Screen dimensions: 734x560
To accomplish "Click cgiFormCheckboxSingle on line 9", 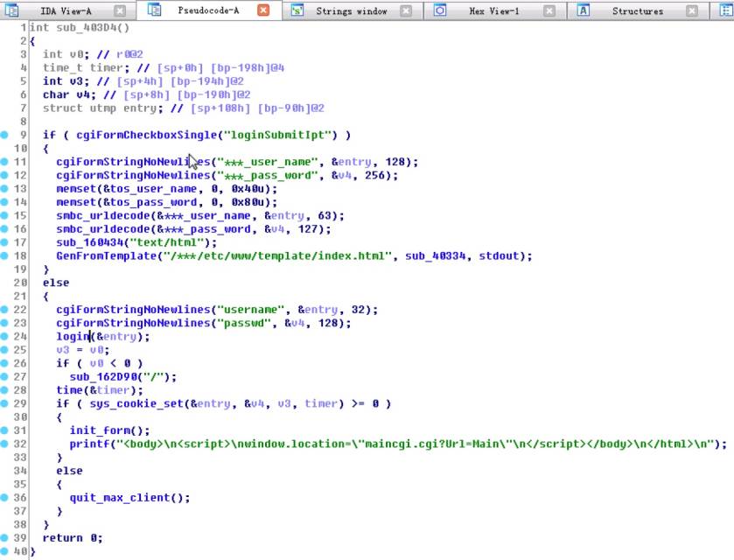I will (x=146, y=135).
